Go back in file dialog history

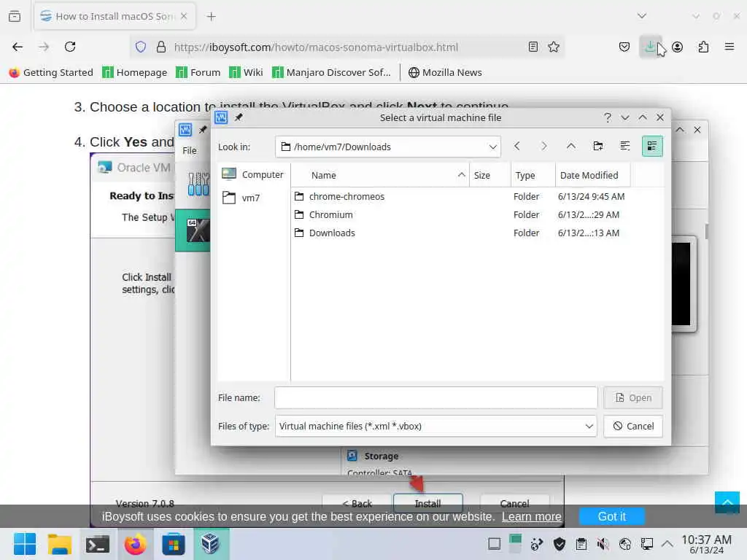click(x=517, y=146)
